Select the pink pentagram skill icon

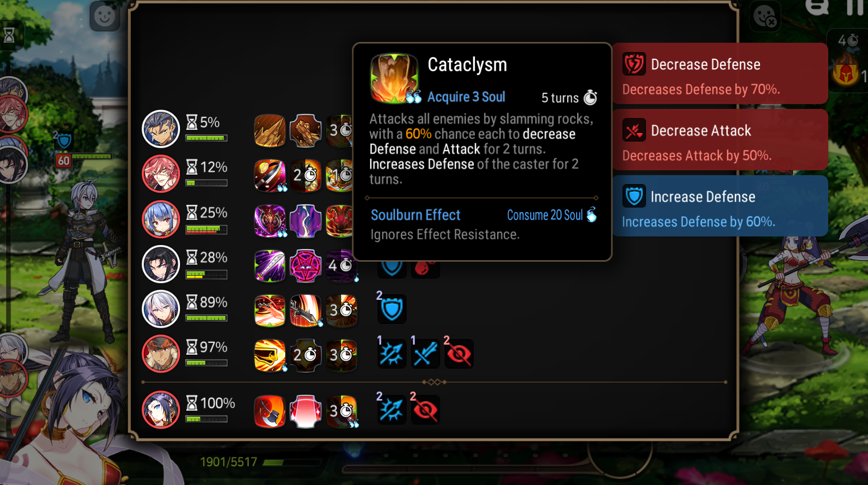[305, 265]
